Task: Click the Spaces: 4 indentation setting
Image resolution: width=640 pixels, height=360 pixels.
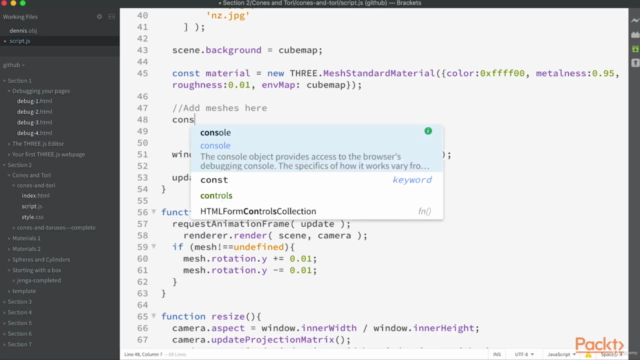Action: 611,354
